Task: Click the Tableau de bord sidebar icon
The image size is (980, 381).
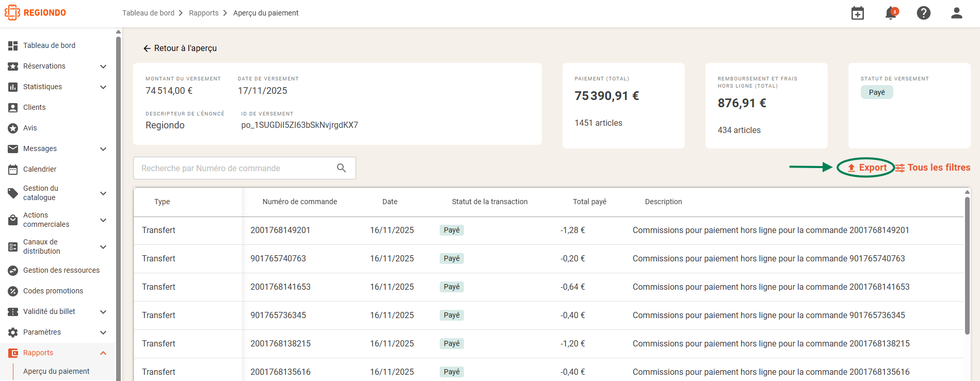Action: [x=13, y=45]
